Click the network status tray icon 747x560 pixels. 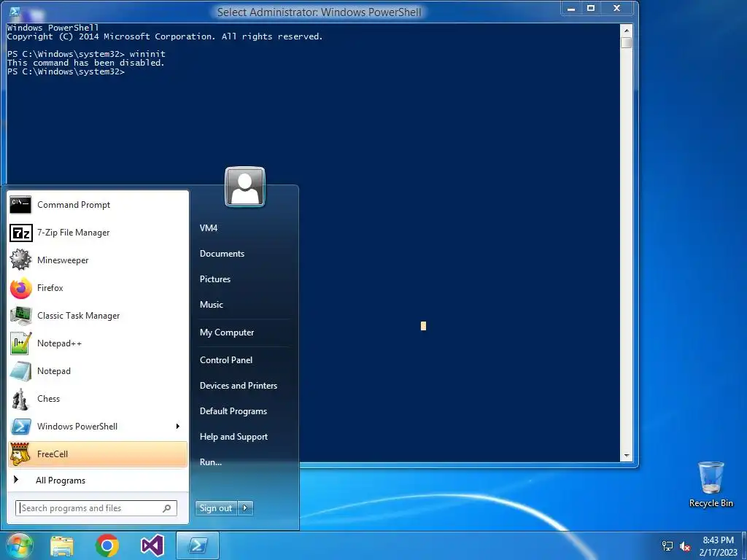tap(667, 546)
